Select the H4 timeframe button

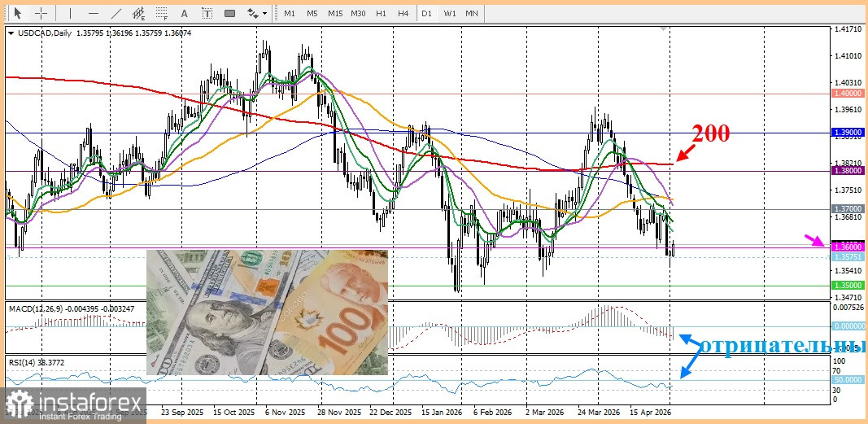pyautogui.click(x=403, y=13)
